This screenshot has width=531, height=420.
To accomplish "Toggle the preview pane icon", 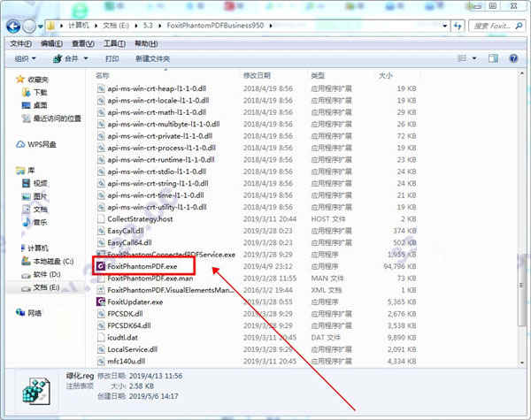I will point(493,58).
